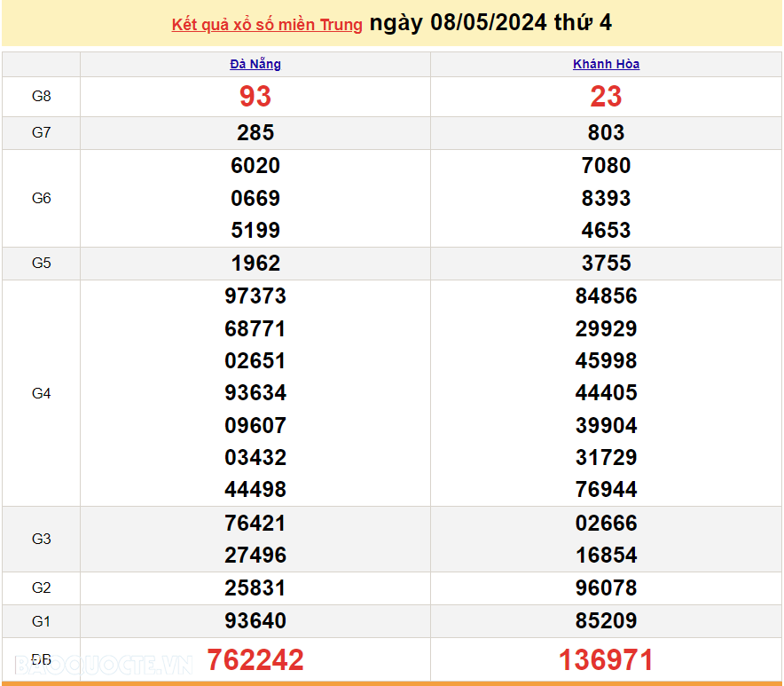
Task: Click Khánh Hòa G4 number 84856
Action: click(x=606, y=296)
